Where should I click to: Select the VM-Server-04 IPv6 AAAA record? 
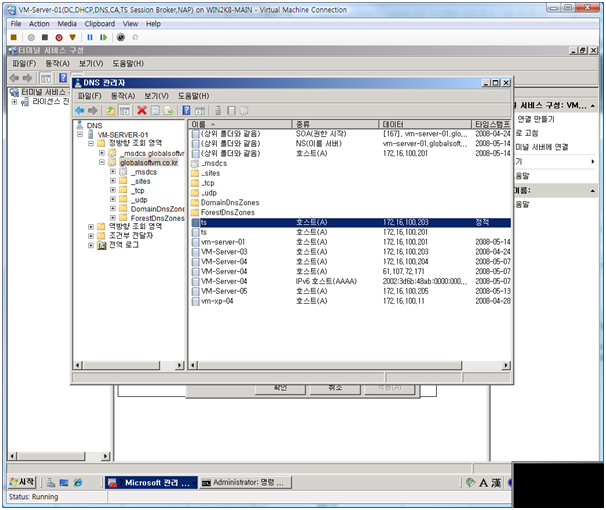click(x=351, y=281)
